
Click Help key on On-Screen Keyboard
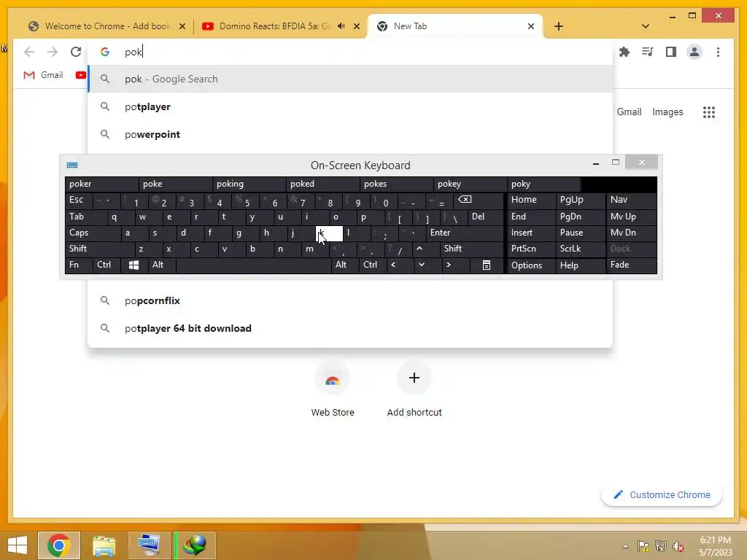580,265
